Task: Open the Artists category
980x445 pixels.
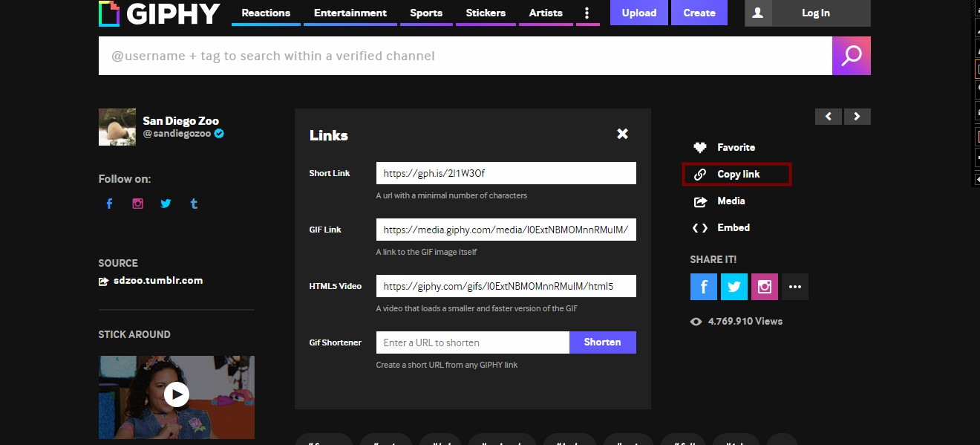Action: click(x=546, y=13)
